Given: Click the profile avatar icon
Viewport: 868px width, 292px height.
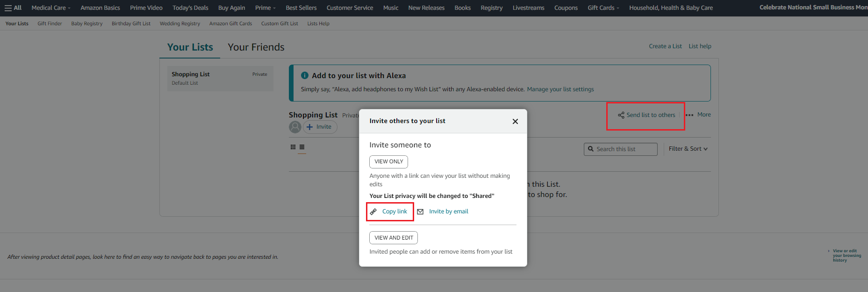Looking at the screenshot, I should [295, 127].
